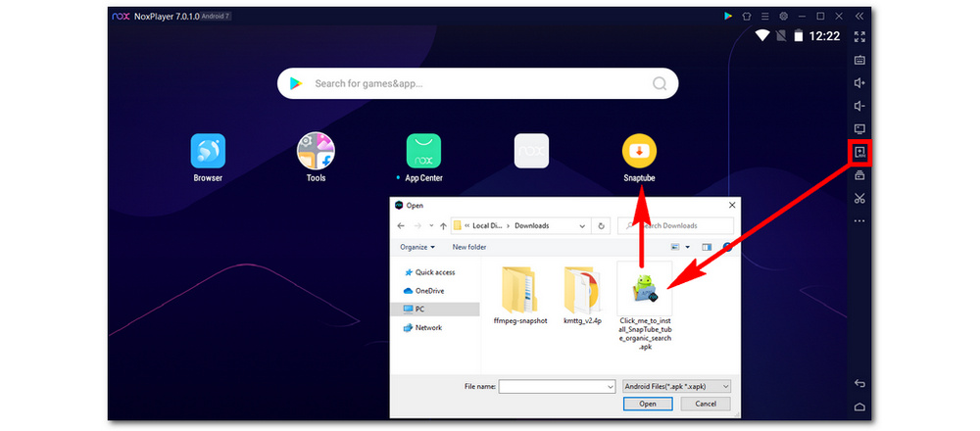
Task: Click the New folder toolbar command
Action: point(469,247)
